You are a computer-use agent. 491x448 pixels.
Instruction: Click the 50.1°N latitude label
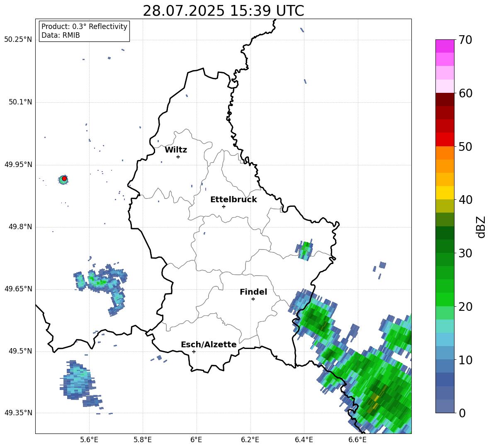(x=20, y=102)
